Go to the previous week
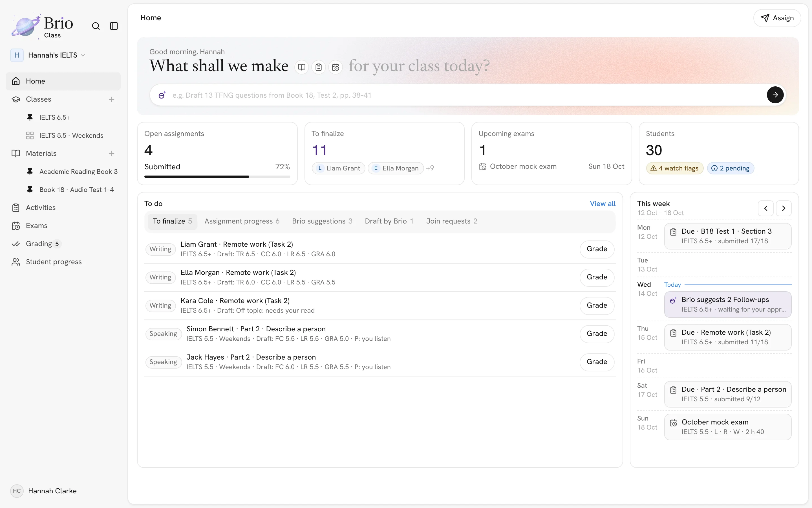The width and height of the screenshot is (812, 508). [x=765, y=208]
